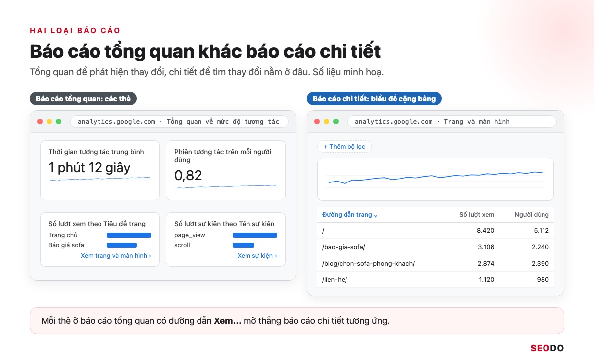Image resolution: width=594 pixels, height=364 pixels.
Task: Select the /blog/chon-sofa-phong-khach/ page path
Action: [368, 263]
